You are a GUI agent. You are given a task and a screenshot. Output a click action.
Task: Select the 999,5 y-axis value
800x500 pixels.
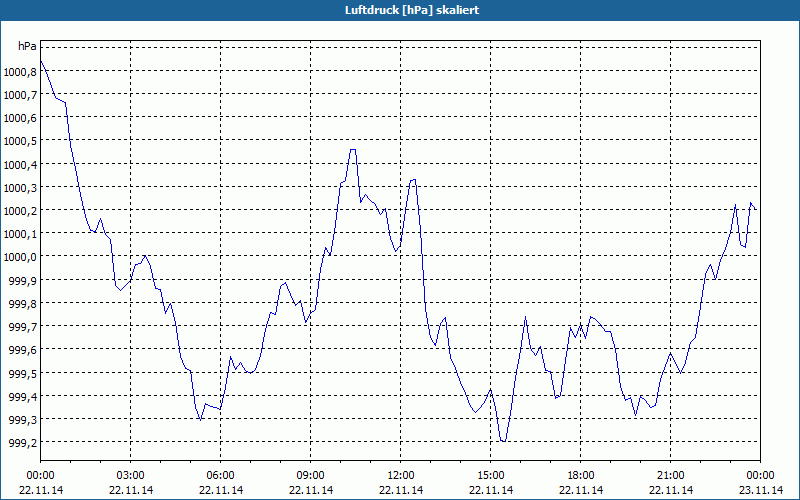point(23,373)
